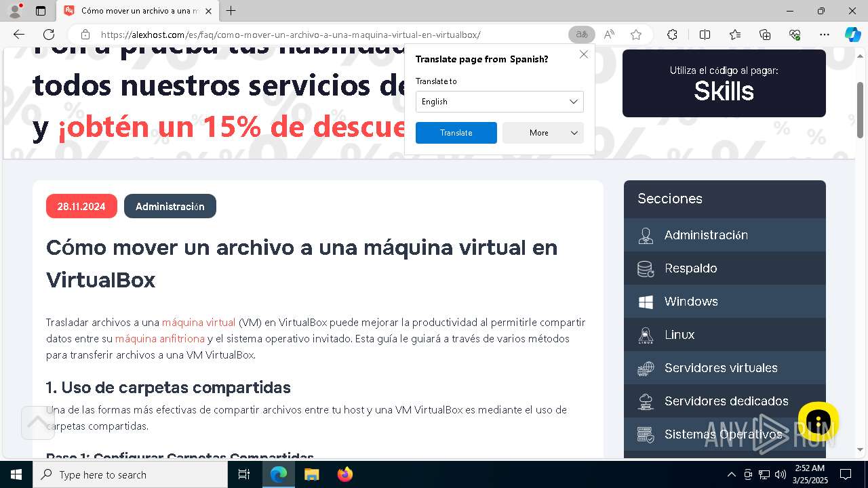The height and width of the screenshot is (488, 868).
Task: Click the Respaldo database icon
Action: tap(646, 269)
